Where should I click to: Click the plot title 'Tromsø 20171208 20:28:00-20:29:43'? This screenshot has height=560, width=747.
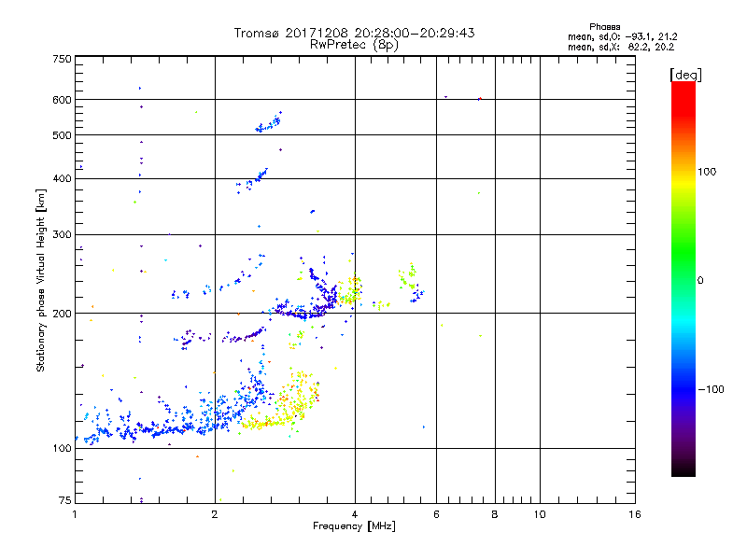click(x=354, y=33)
